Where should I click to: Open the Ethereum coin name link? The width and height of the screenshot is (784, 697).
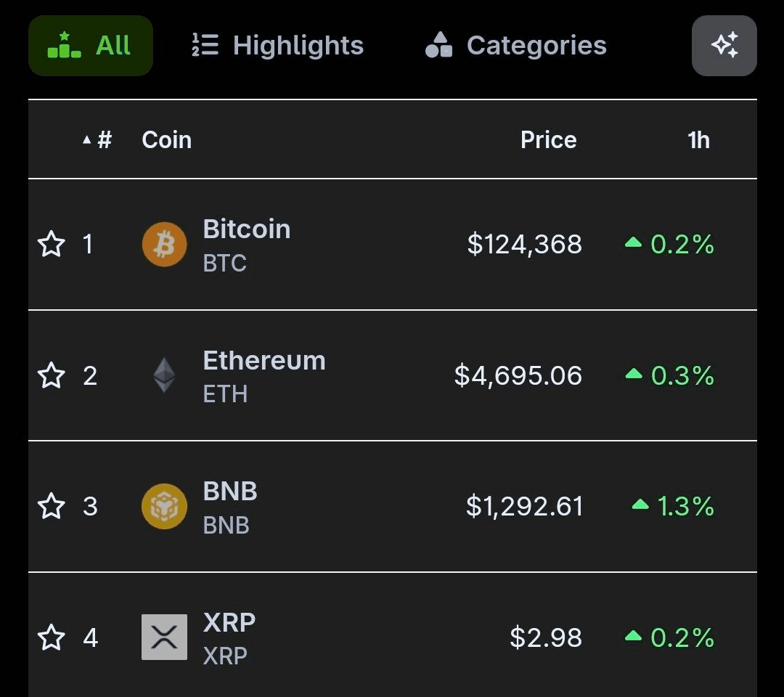tap(264, 361)
